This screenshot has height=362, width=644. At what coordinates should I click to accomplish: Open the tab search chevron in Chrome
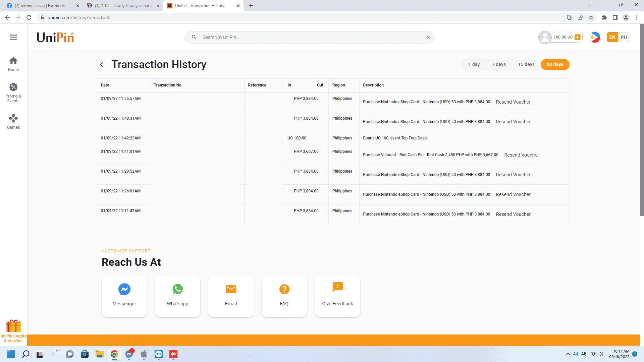click(x=590, y=5)
